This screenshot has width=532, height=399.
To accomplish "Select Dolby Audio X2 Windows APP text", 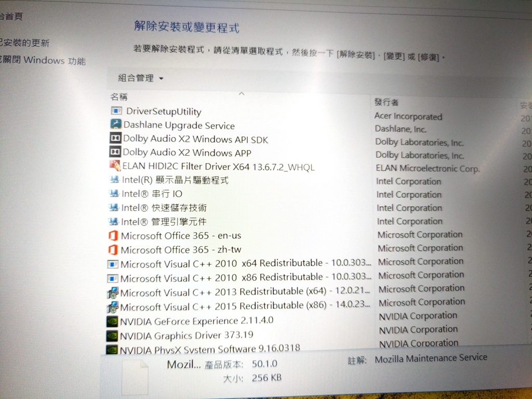I will pyautogui.click(x=187, y=153).
